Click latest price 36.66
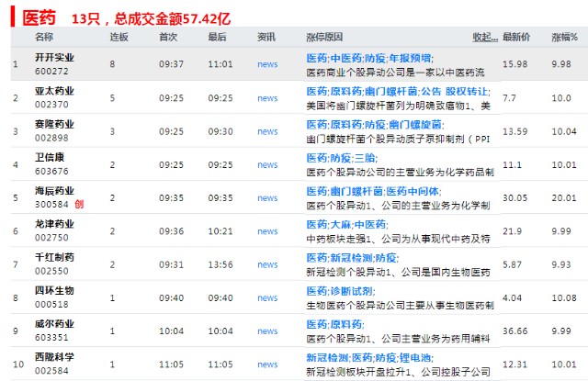Image resolution: width=588 pixels, height=381 pixels. click(514, 331)
